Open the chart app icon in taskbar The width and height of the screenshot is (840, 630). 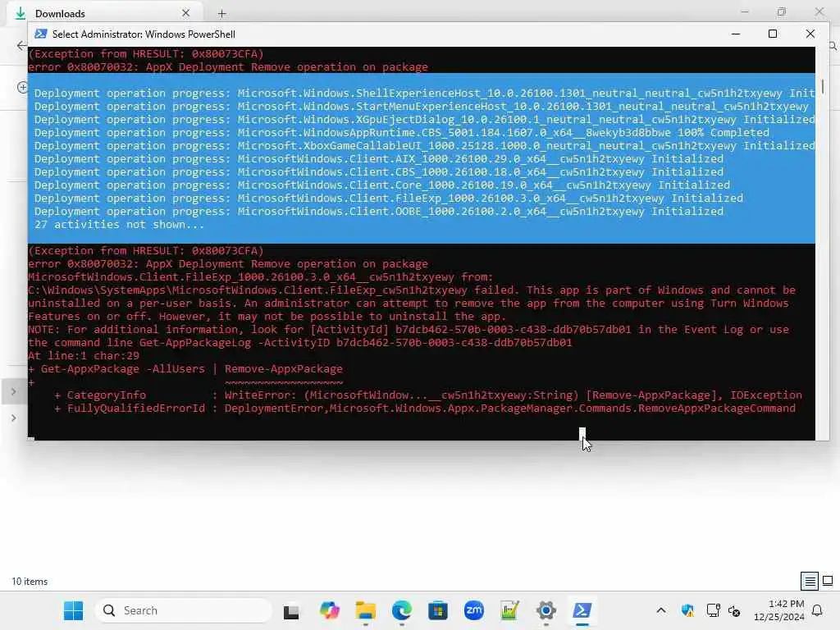point(509,610)
